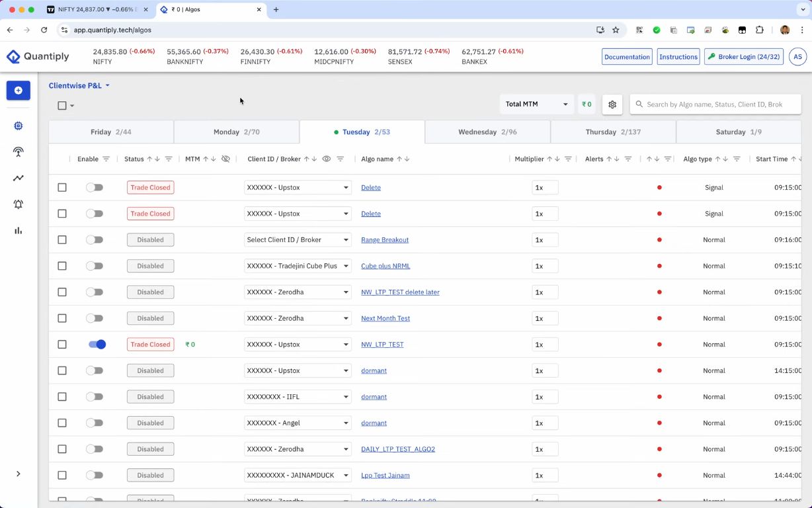Open the Total MTM dropdown
This screenshot has height=508, width=812.
point(536,105)
